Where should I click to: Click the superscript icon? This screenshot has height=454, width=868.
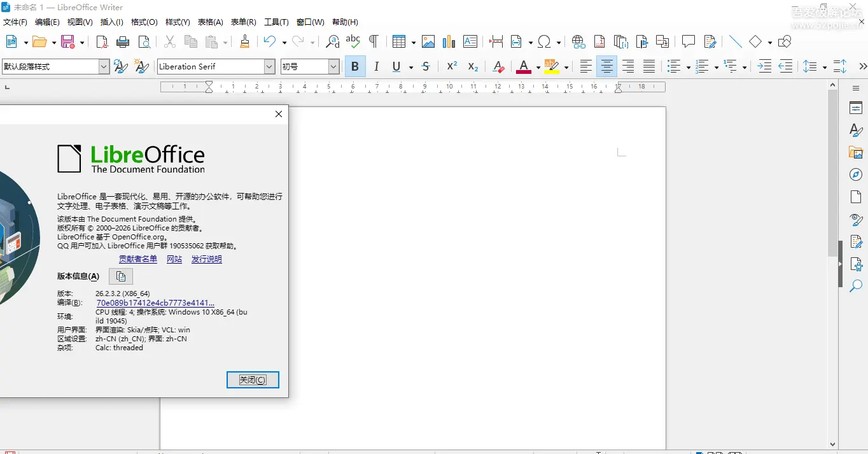point(452,66)
